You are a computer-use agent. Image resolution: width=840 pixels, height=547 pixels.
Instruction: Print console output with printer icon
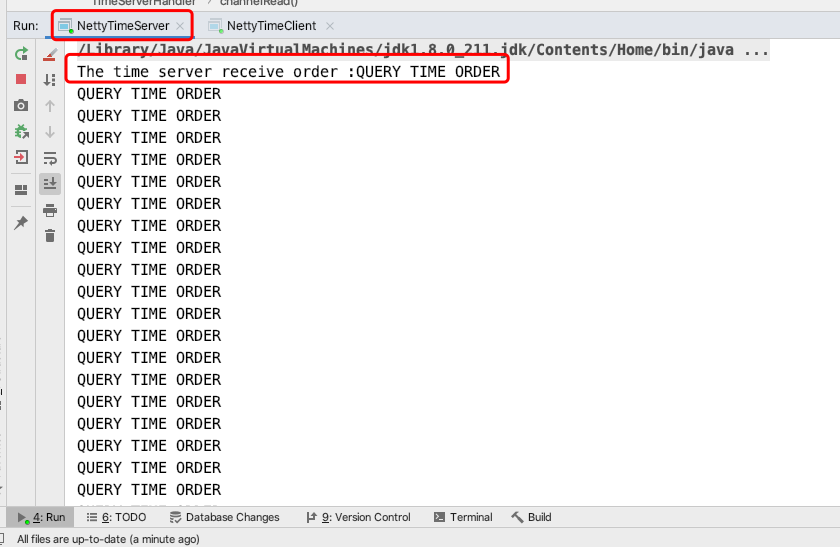(x=50, y=211)
